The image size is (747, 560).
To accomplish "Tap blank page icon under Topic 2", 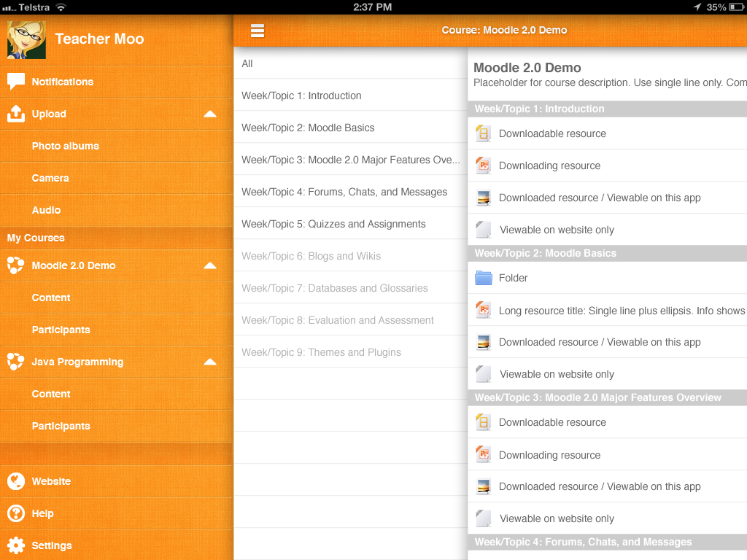I will 483,374.
